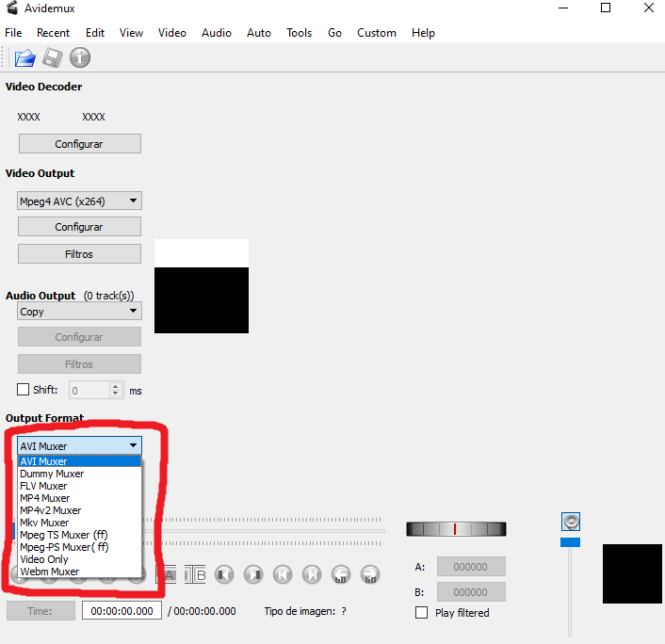Open the Go menu

click(x=334, y=33)
